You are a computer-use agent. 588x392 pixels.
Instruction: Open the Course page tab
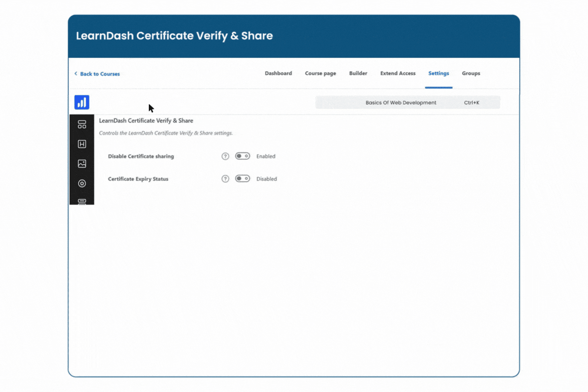click(320, 73)
